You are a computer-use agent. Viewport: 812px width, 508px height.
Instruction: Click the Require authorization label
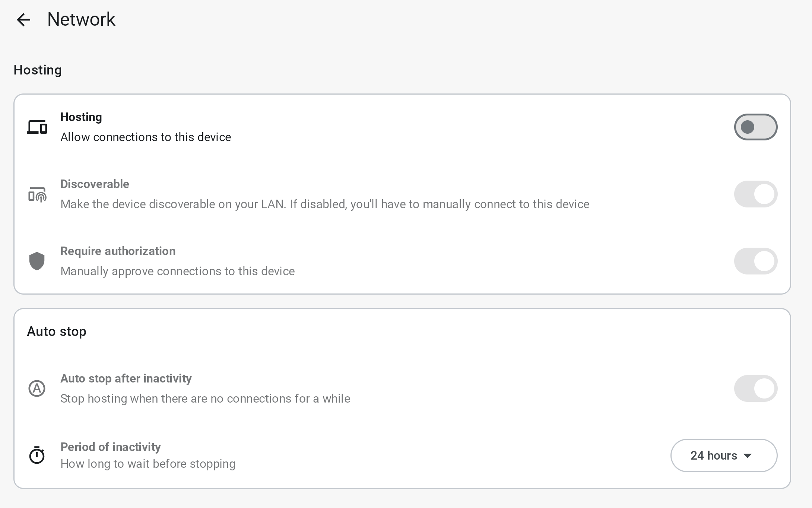118,251
